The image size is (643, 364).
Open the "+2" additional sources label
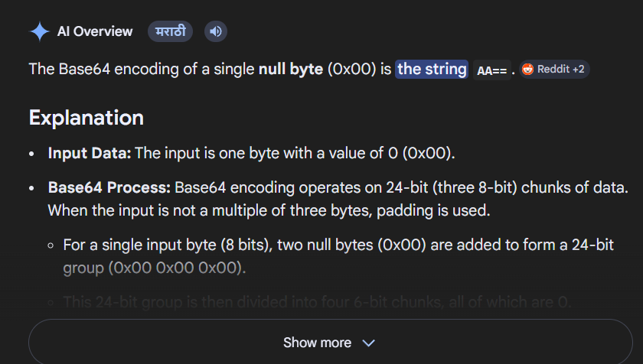pos(578,70)
